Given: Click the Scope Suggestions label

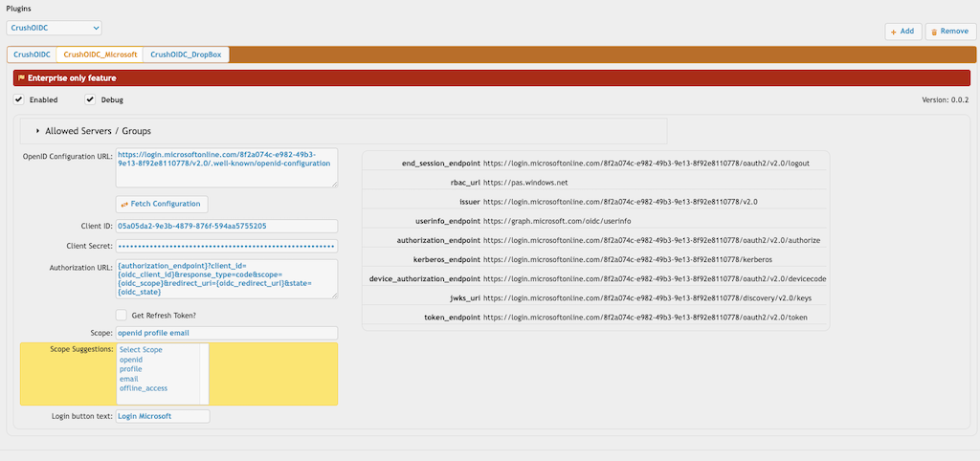Looking at the screenshot, I should (81, 348).
